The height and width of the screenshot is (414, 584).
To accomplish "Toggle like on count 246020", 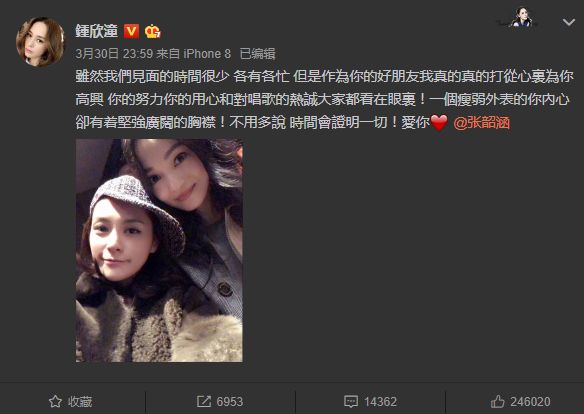I will point(530,401).
